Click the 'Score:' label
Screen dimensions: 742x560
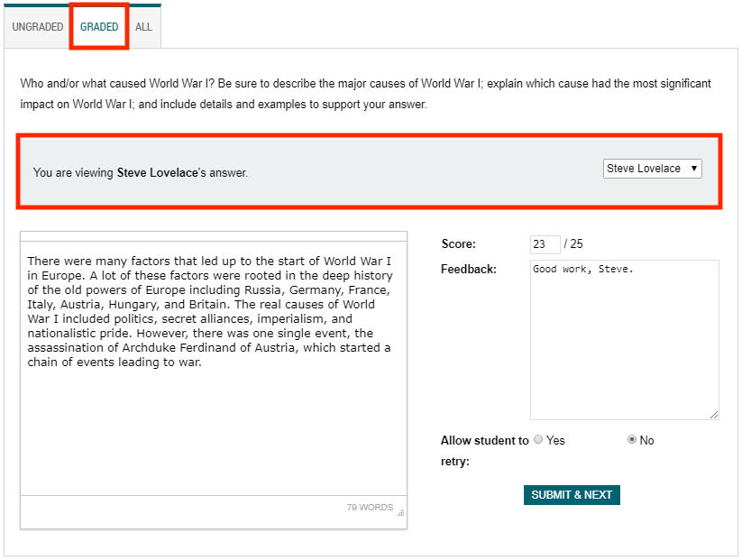pyautogui.click(x=459, y=244)
